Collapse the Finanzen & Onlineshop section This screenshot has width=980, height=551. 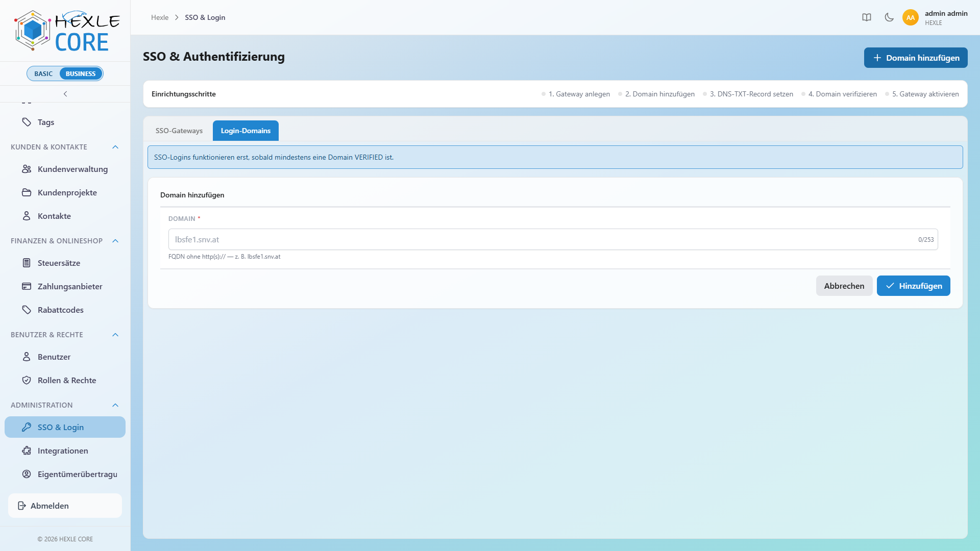click(x=115, y=241)
